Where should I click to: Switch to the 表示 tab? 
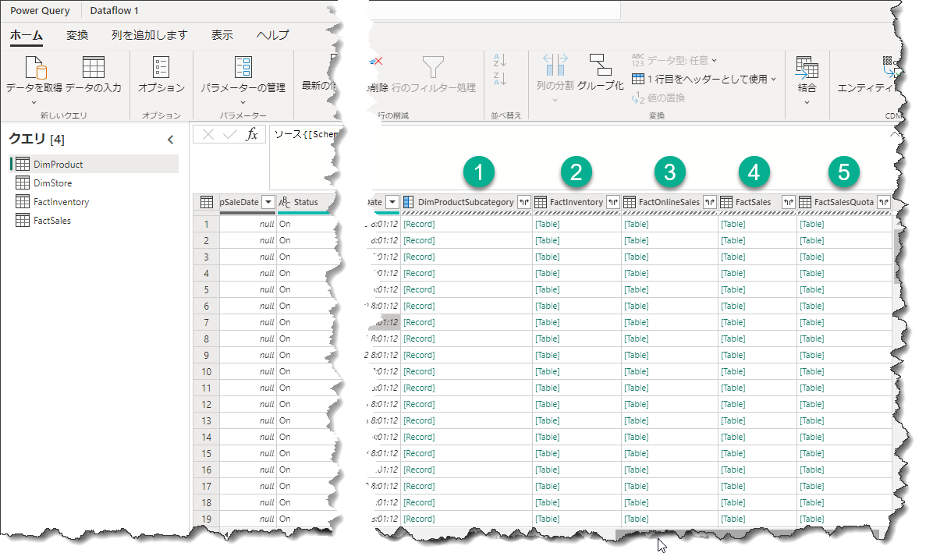(x=222, y=35)
